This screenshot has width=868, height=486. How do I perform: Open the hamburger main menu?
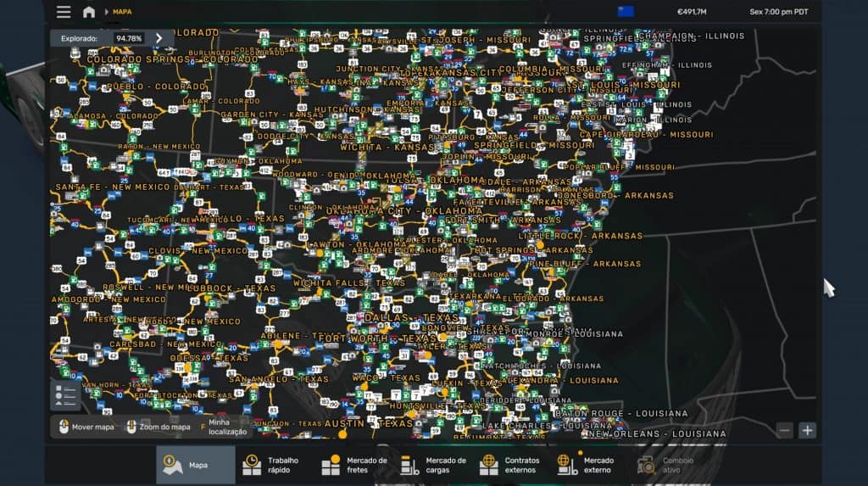pyautogui.click(x=64, y=12)
